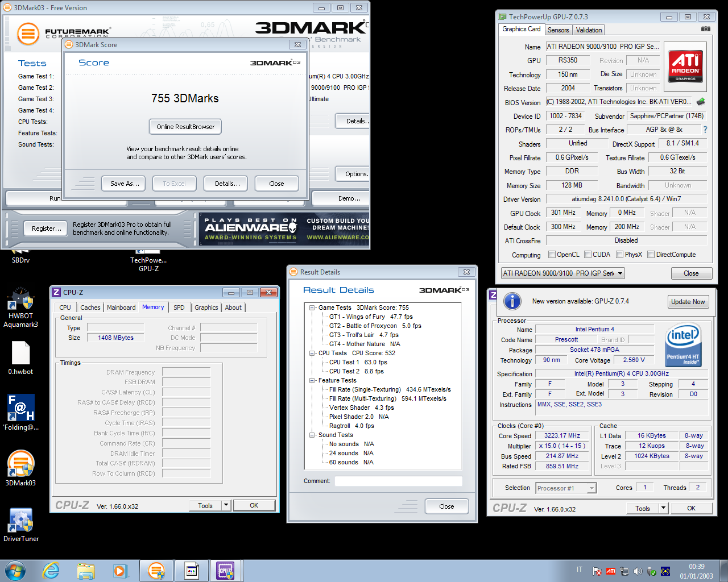The height and width of the screenshot is (582, 728).
Task: Collapse the Game Tests tree node
Action: point(312,307)
